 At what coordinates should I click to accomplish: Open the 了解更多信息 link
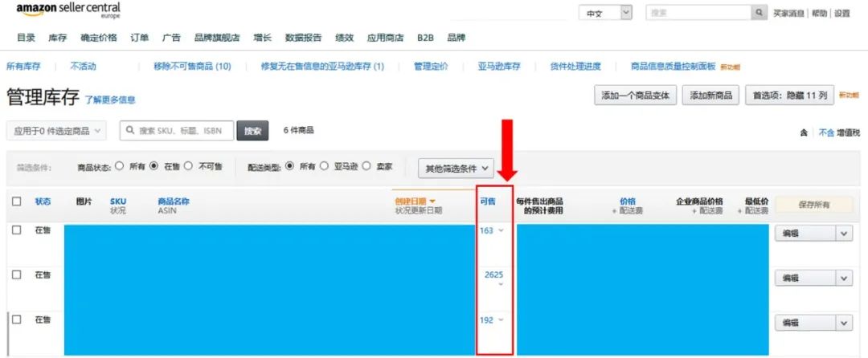tap(110, 100)
